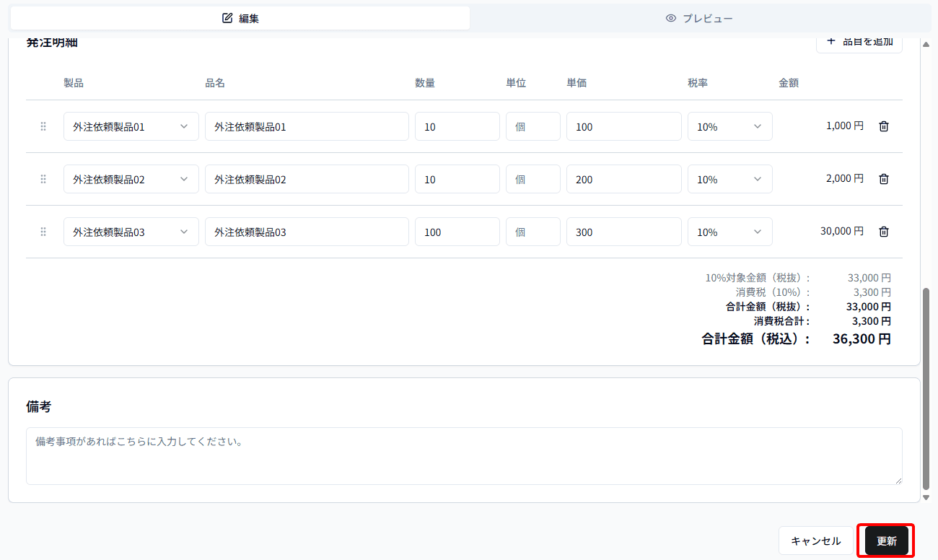Click 品目を追加 to add a new line item
Screen dimensions: 938x560
859,42
